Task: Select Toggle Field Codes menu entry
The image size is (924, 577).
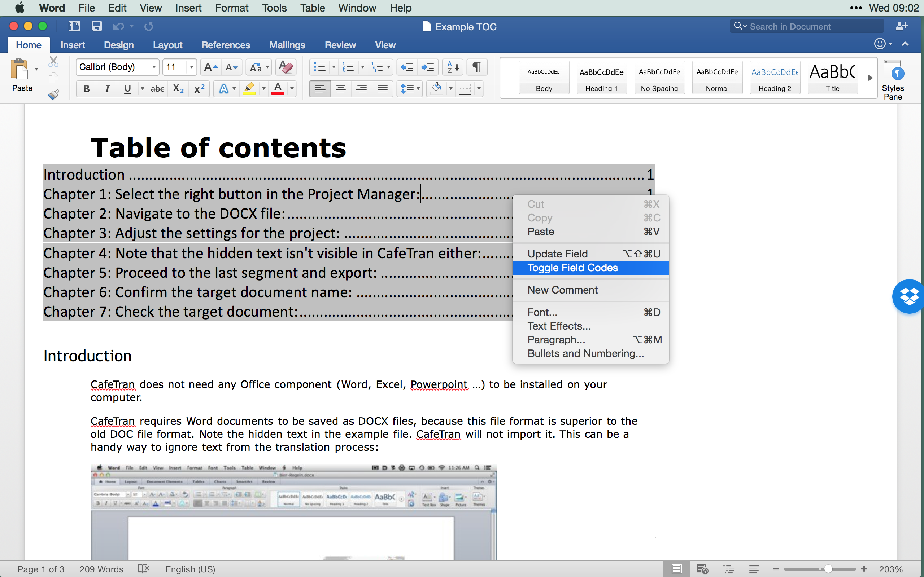Action: (x=572, y=268)
